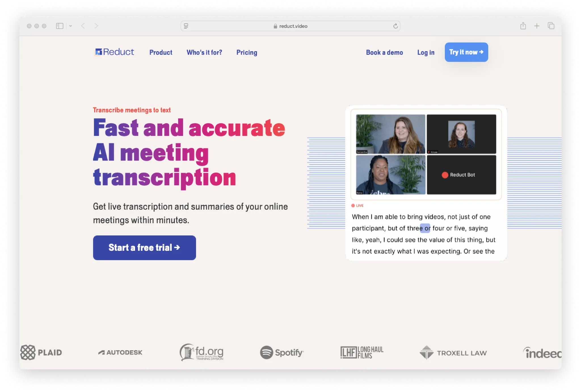Click the Plaid logo
Viewport: 581px width, 392px height.
coord(41,353)
